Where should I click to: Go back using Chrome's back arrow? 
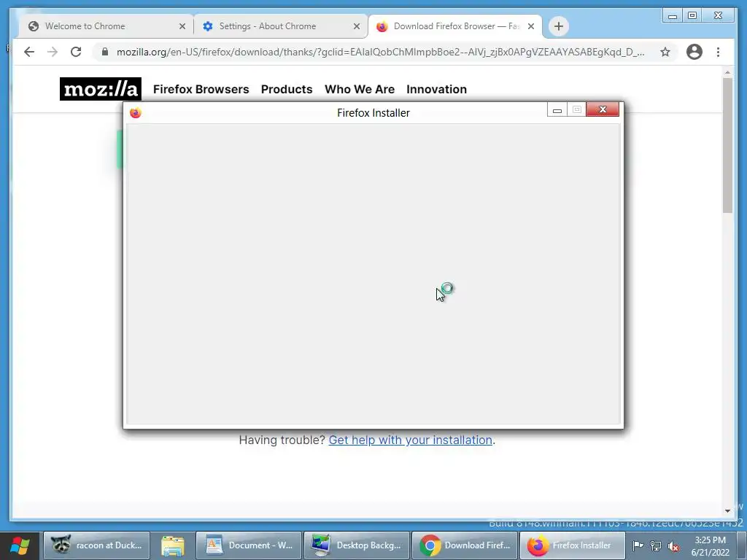[x=29, y=52]
